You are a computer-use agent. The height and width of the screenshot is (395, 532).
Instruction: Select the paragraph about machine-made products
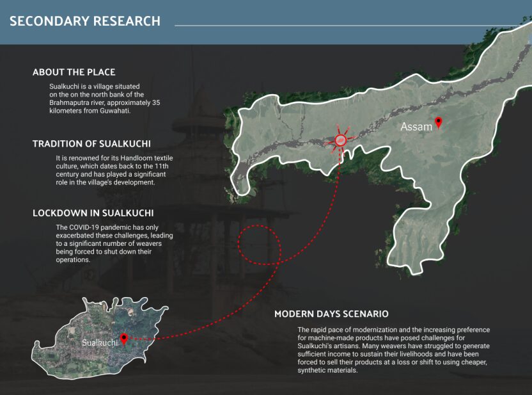coord(393,350)
